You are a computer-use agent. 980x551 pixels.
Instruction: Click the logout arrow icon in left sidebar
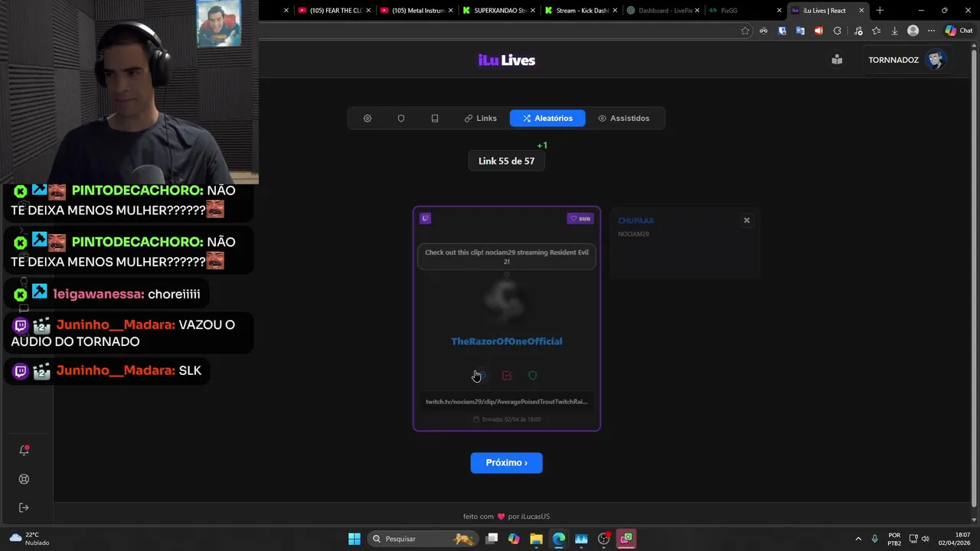coord(24,507)
